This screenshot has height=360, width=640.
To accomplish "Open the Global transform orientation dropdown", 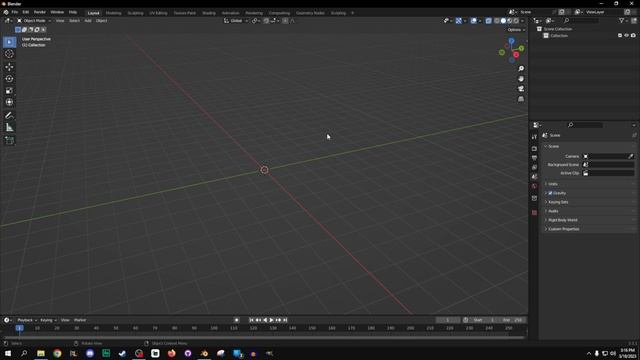I will coord(236,21).
